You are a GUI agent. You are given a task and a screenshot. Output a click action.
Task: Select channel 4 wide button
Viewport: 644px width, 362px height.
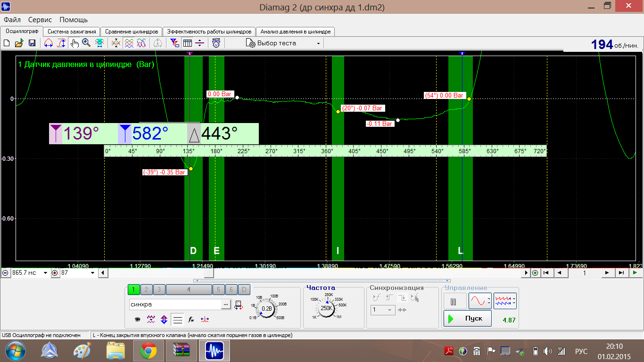(x=189, y=290)
